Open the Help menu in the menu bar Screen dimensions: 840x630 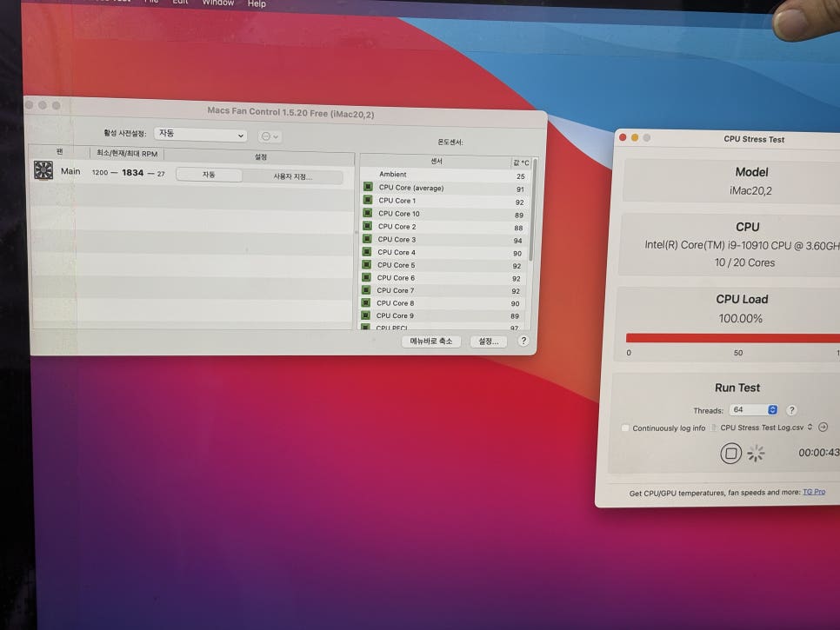coord(257,3)
